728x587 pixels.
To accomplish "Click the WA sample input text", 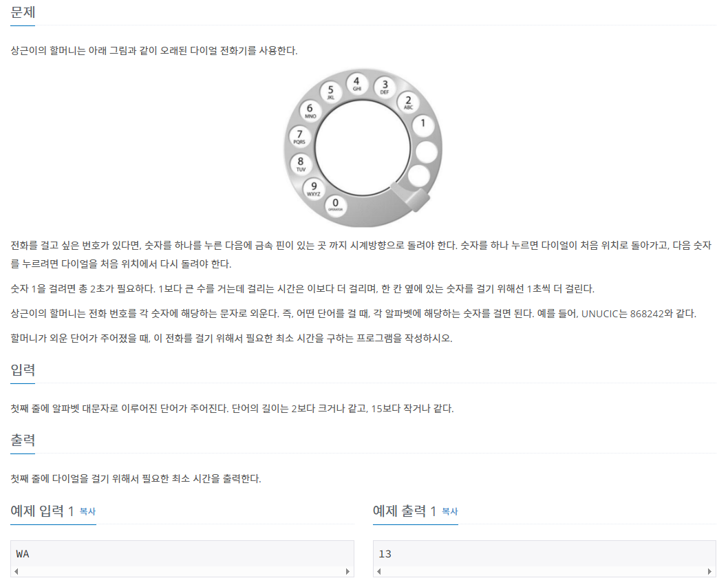I will click(x=22, y=553).
